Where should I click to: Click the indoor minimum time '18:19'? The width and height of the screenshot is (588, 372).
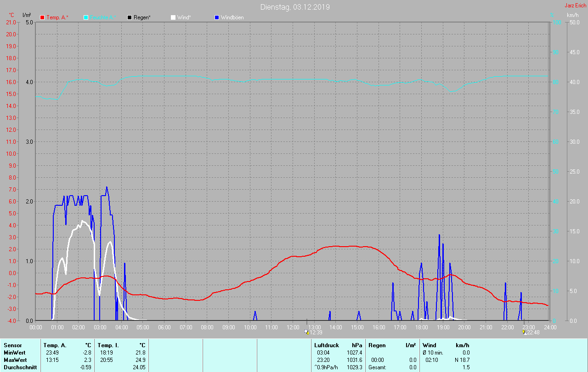[x=106, y=353]
